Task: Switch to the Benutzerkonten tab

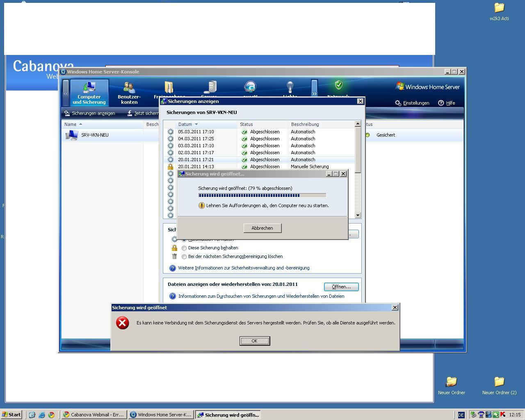Action: pos(129,93)
